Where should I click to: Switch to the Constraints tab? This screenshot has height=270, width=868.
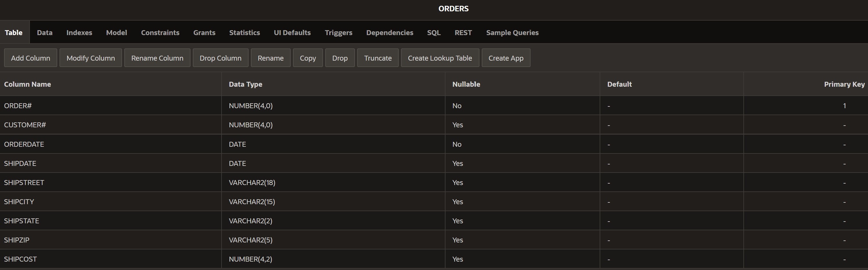[x=160, y=32]
